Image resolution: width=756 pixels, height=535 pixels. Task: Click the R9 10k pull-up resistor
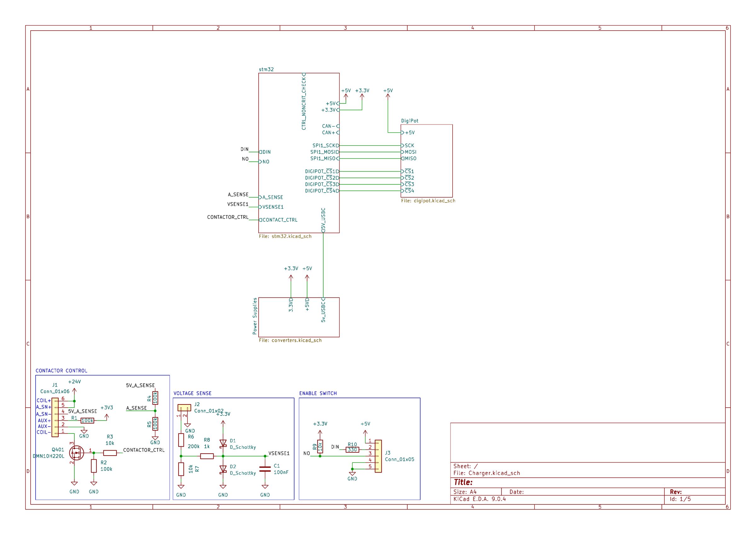pyautogui.click(x=320, y=447)
